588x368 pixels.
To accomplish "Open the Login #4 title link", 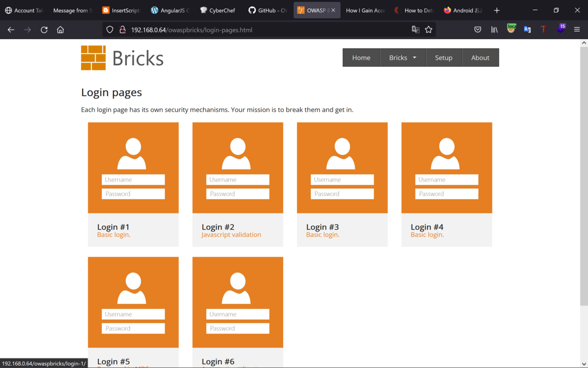I will pos(427,227).
